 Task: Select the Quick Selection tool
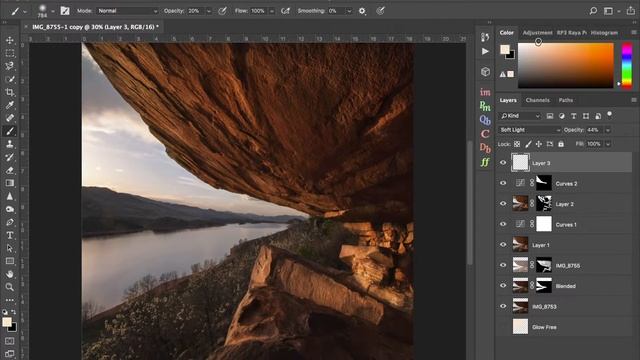tap(9, 79)
